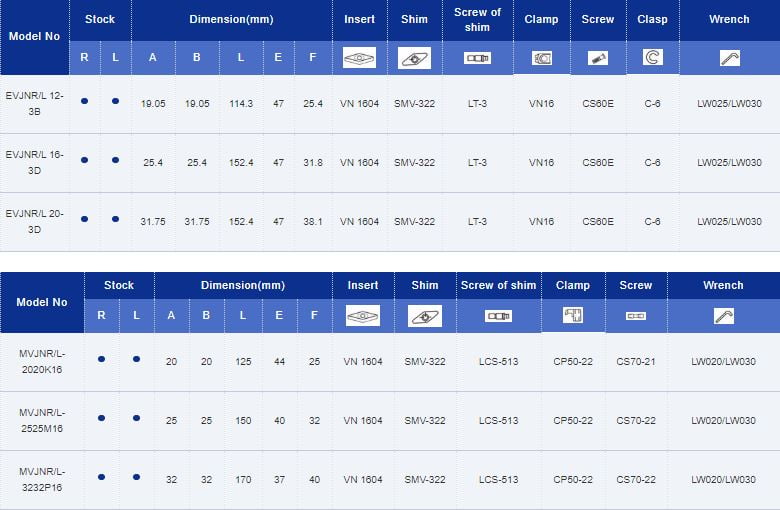Select the R stock dot for EVJNR/L 12-3B
The image size is (780, 510).
84,102
